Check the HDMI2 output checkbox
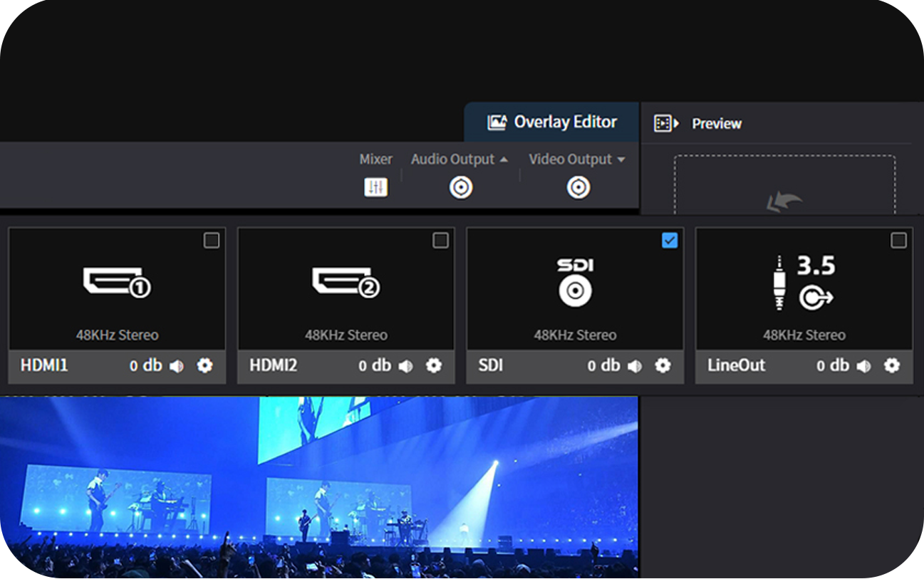 click(440, 241)
